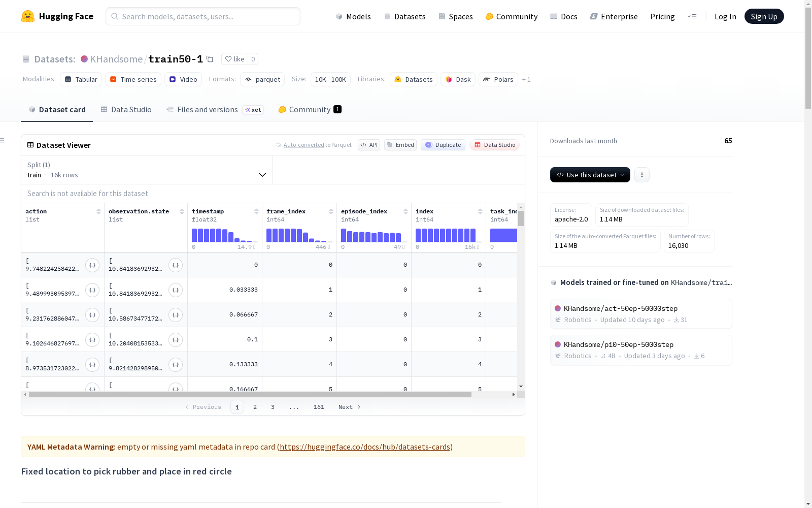Image resolution: width=812 pixels, height=508 pixels.
Task: Filter by the Video modality tag
Action: [x=183, y=79]
